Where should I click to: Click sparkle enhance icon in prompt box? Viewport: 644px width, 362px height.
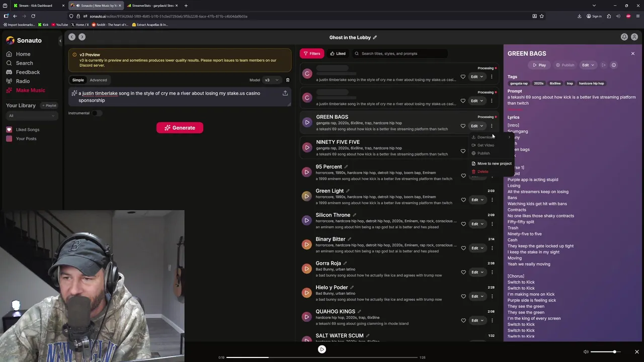click(x=74, y=93)
